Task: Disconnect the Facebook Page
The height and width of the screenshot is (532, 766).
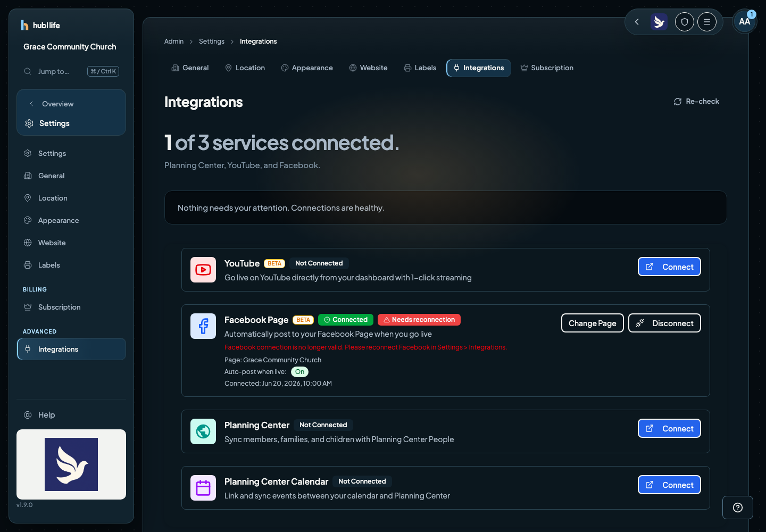Action: pyautogui.click(x=664, y=323)
